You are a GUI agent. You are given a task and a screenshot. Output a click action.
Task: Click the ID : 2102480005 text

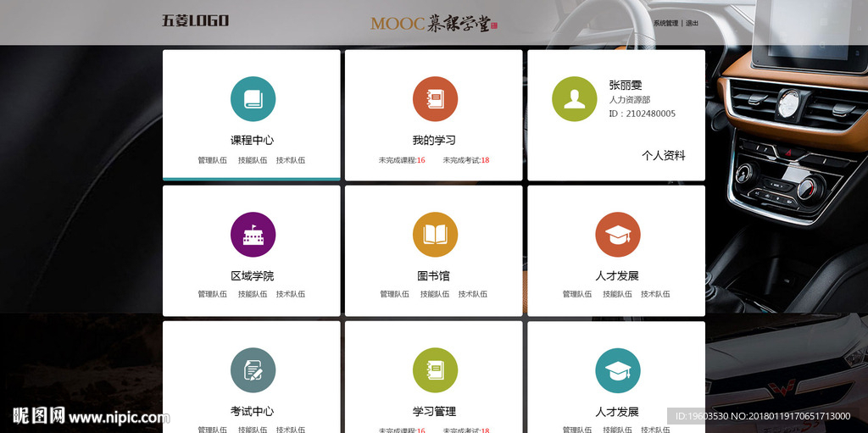(643, 114)
